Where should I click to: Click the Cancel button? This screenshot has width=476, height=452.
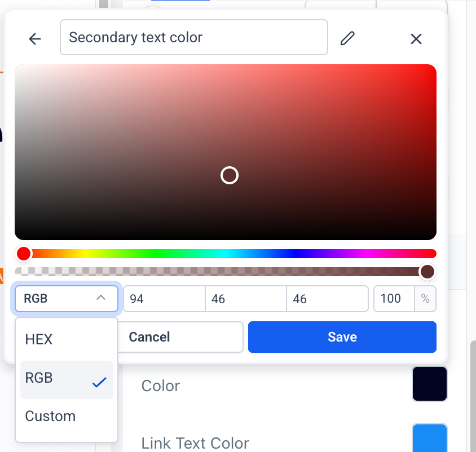point(180,337)
